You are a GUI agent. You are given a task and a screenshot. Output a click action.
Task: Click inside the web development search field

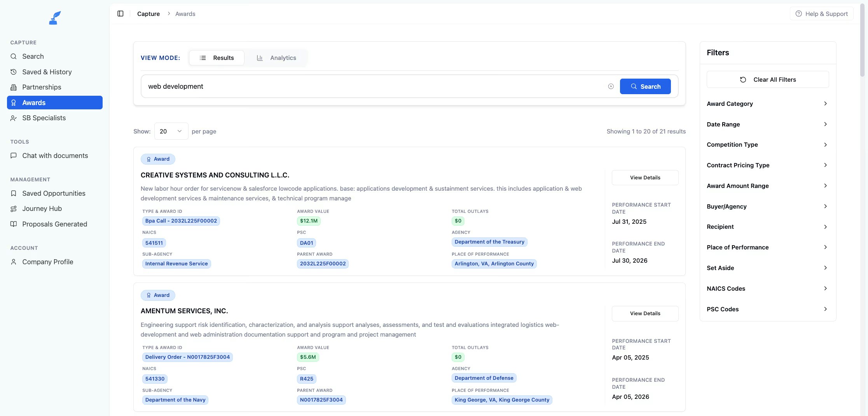point(350,86)
